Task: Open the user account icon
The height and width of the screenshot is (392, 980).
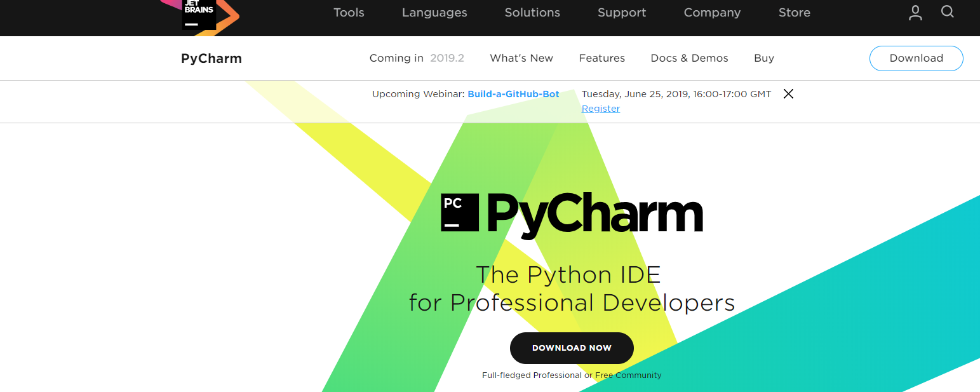Action: (915, 13)
